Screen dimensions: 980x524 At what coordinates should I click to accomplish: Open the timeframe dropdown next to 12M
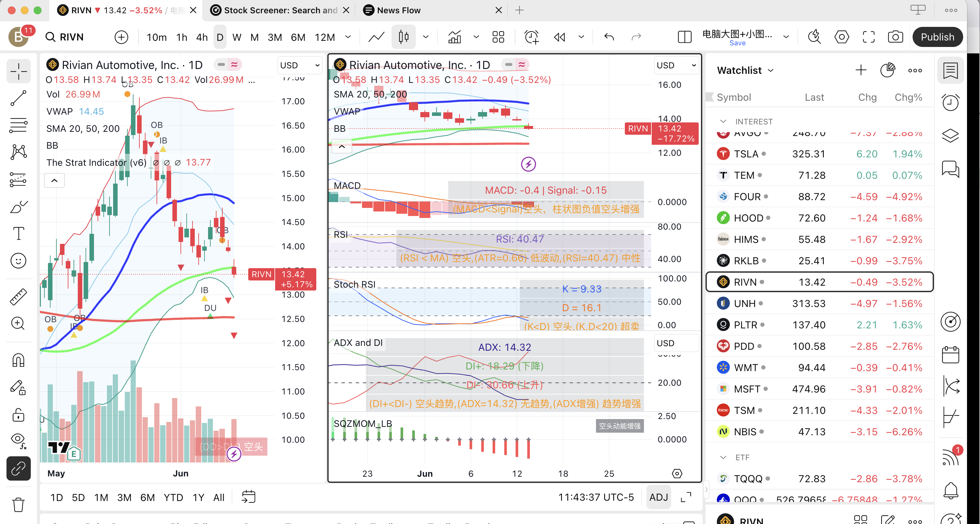pyautogui.click(x=348, y=37)
